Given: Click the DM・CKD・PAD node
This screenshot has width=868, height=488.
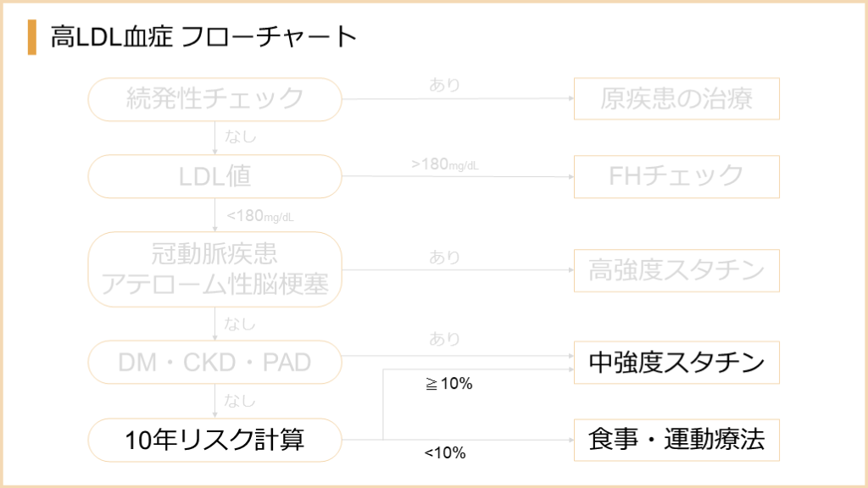Looking at the screenshot, I should point(214,363).
